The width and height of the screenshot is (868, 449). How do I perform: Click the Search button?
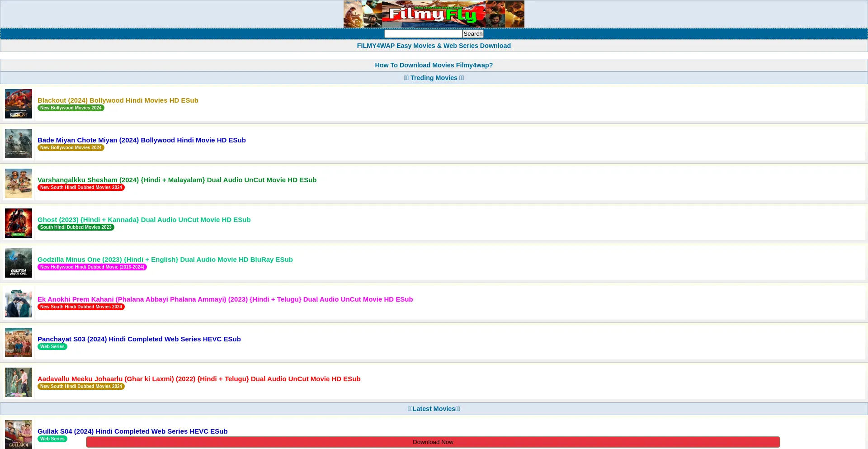(473, 34)
